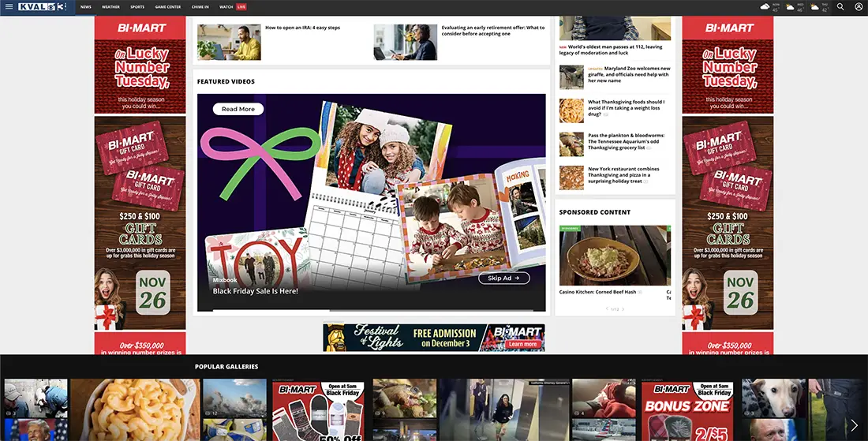Open Maryland Zoo giraffe article

click(629, 74)
